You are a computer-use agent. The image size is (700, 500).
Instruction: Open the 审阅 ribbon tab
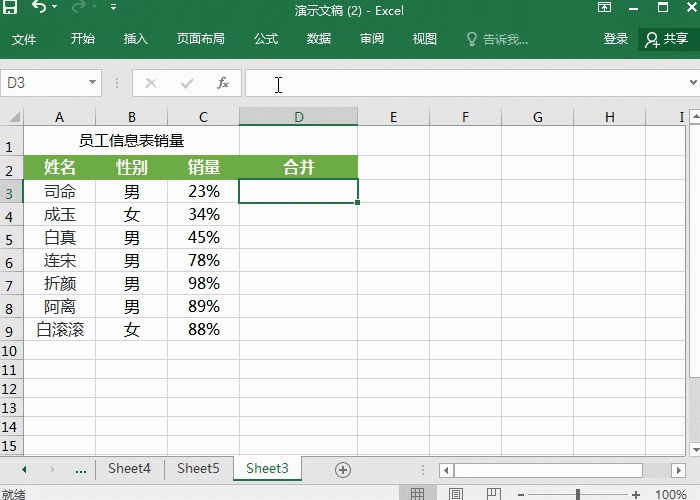pyautogui.click(x=371, y=39)
